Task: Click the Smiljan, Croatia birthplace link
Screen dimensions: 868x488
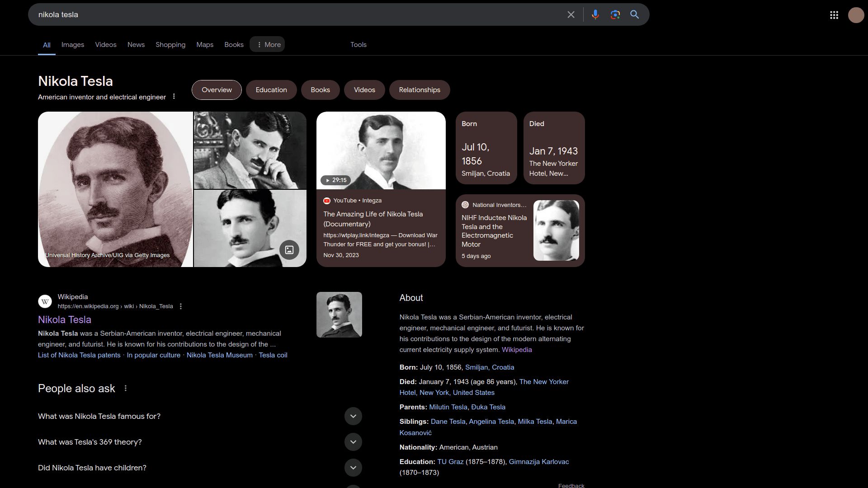Action: click(490, 367)
